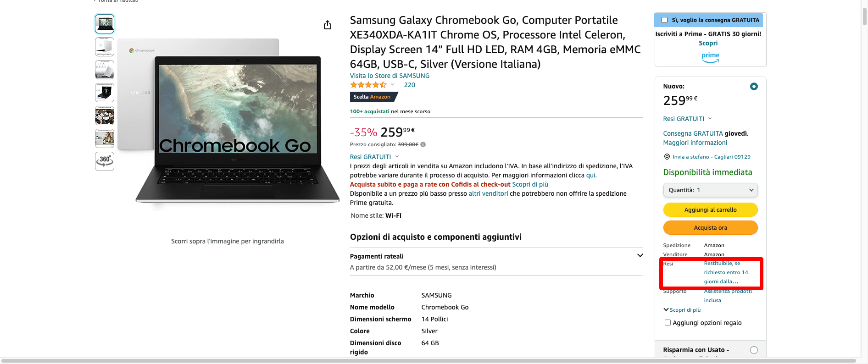Image resolution: width=868 pixels, height=364 pixels.
Task: Click the Aggiungi al carrello button
Action: click(x=710, y=210)
